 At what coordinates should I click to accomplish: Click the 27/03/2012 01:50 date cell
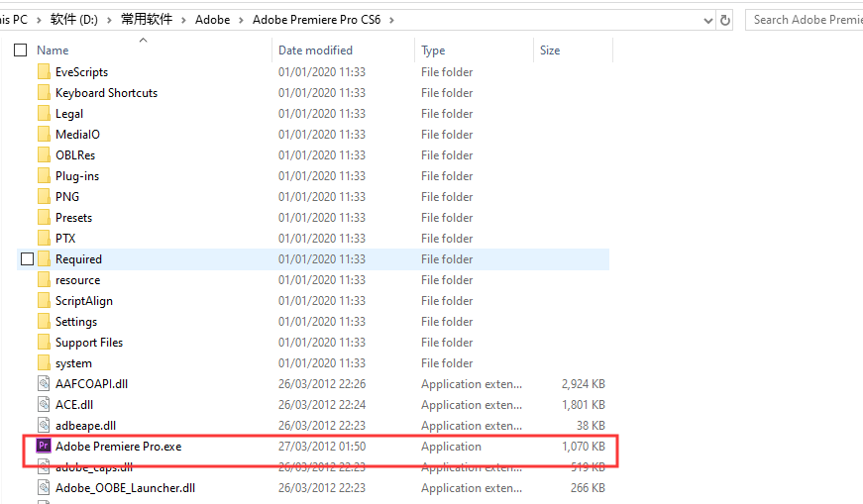(322, 447)
